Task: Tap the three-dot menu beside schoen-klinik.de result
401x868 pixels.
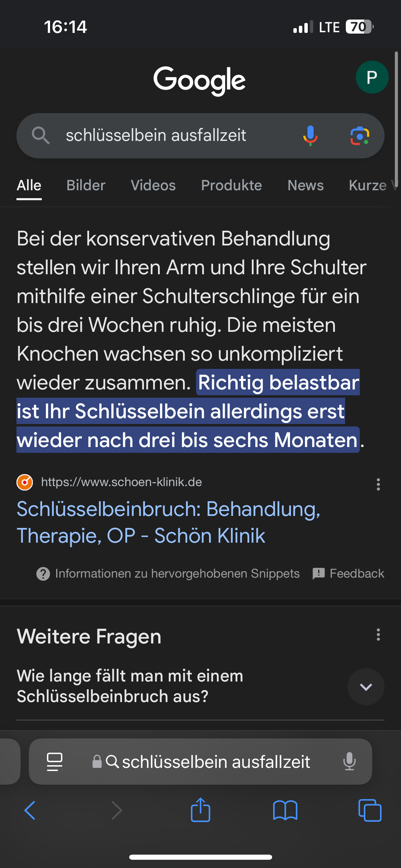Action: [378, 484]
